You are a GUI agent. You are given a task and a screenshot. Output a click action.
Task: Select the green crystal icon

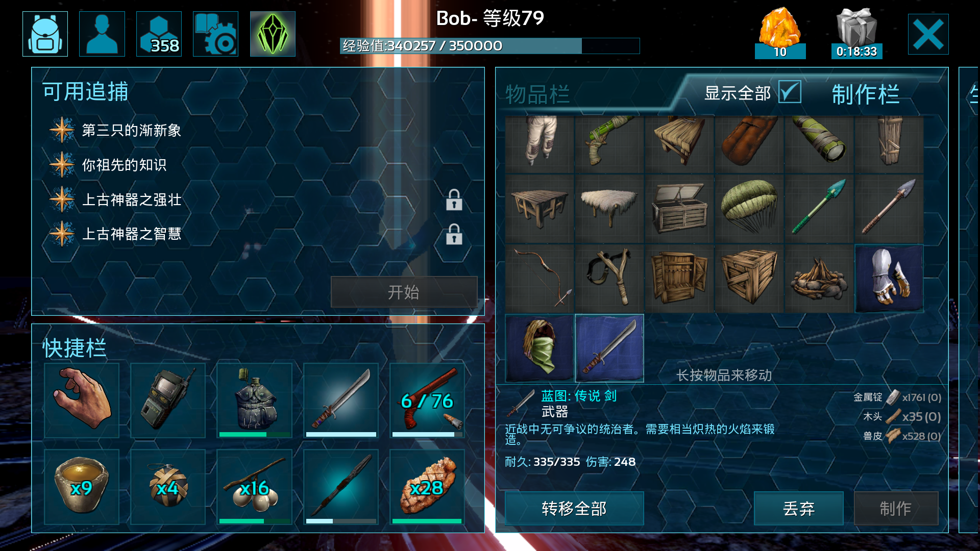coord(273,34)
